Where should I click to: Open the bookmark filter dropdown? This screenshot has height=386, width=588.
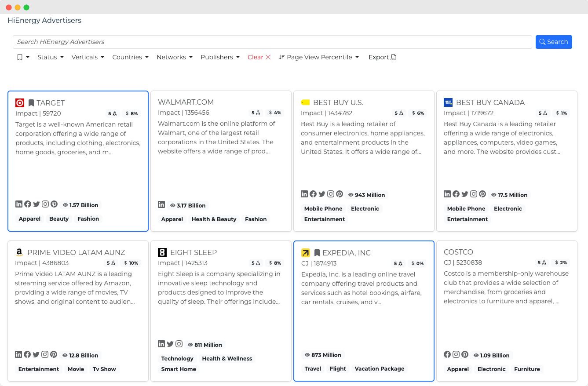tap(23, 57)
